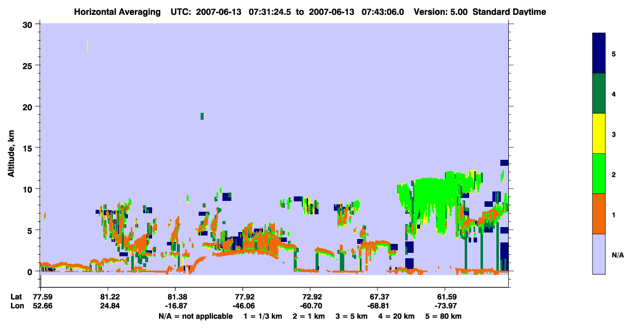This screenshot has width=644, height=330.
Task: Click the bright green level 2 colorbar segment
Action: pyautogui.click(x=598, y=174)
